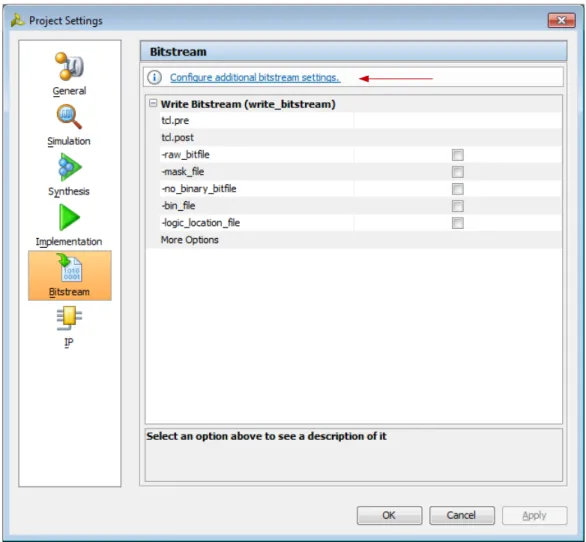Click the info icon beside bitstream settings link
586x542 pixels.
pos(154,77)
